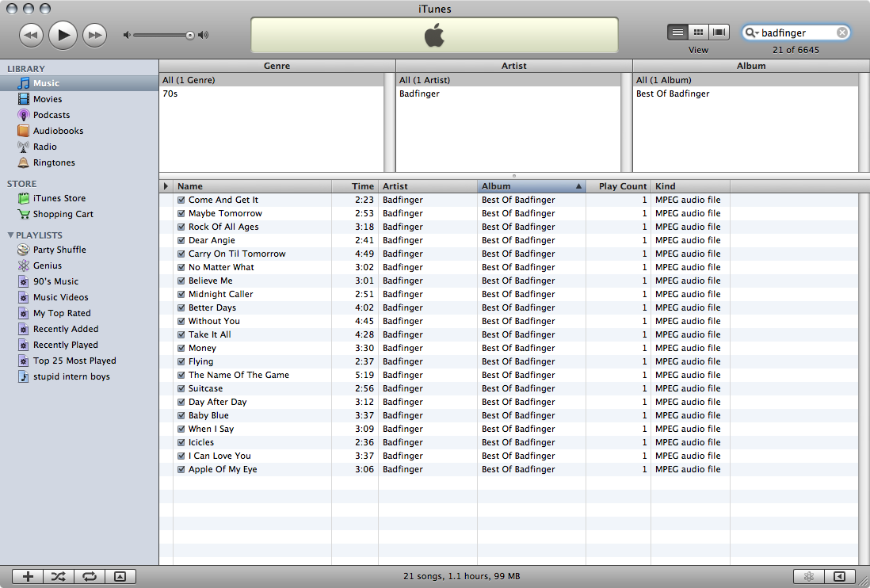Reverse sort via Album column header arrow

point(578,186)
